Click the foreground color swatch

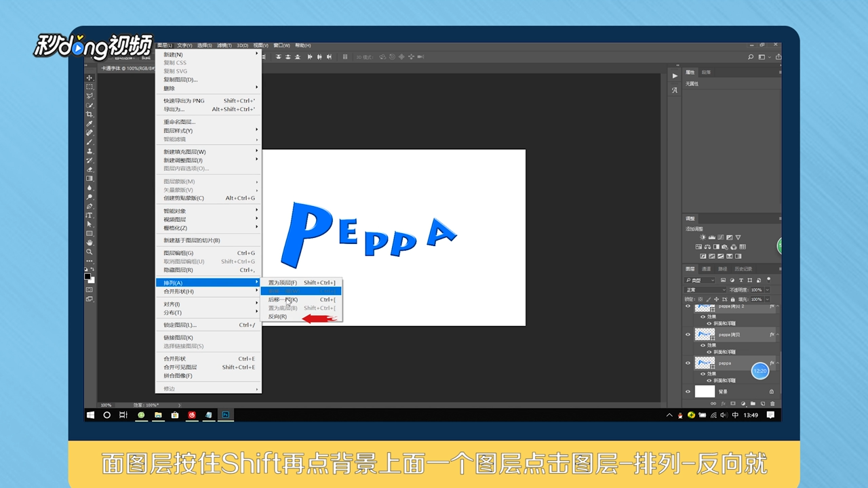(x=87, y=275)
